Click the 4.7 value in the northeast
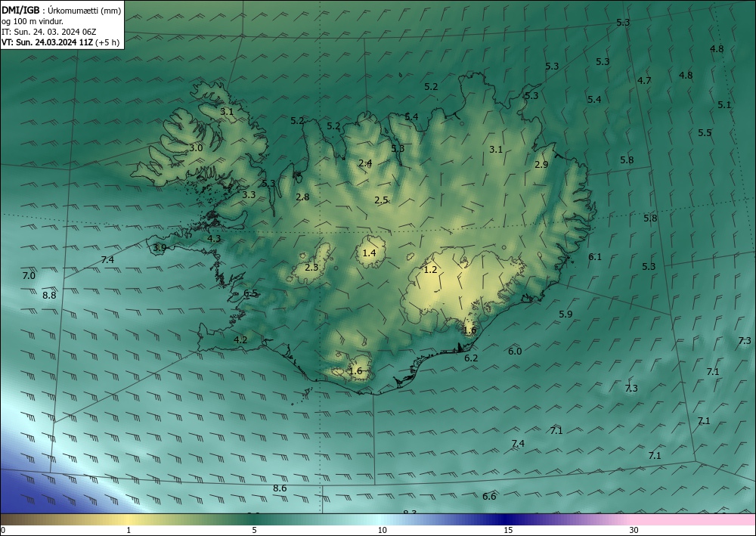The image size is (756, 536). point(645,80)
